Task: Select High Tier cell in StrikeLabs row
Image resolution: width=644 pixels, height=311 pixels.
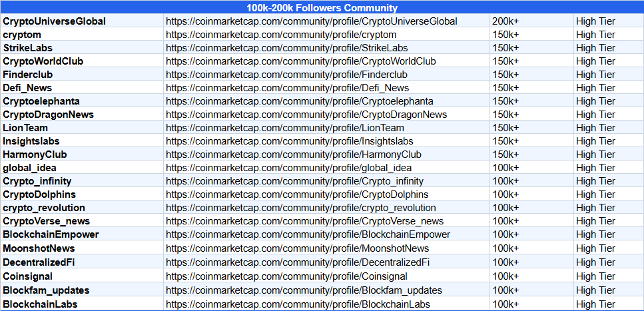Action: 609,48
